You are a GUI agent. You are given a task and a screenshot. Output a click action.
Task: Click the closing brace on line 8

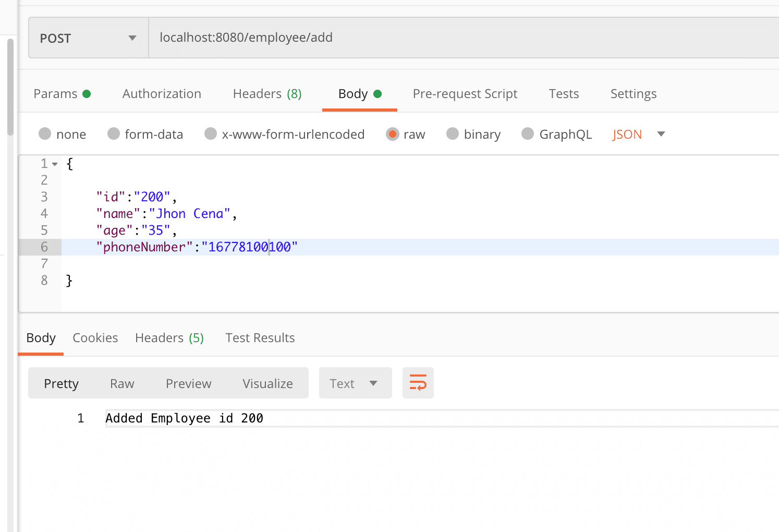coord(69,281)
